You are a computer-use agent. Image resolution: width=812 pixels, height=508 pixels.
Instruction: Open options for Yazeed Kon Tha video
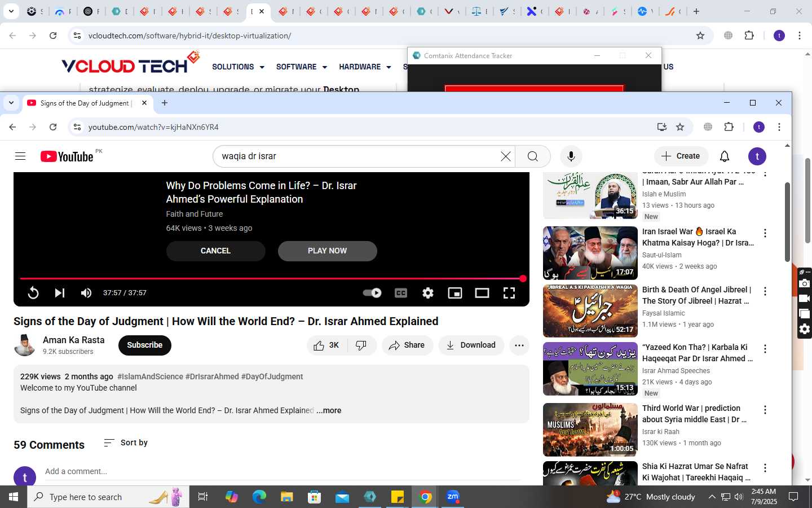click(765, 349)
